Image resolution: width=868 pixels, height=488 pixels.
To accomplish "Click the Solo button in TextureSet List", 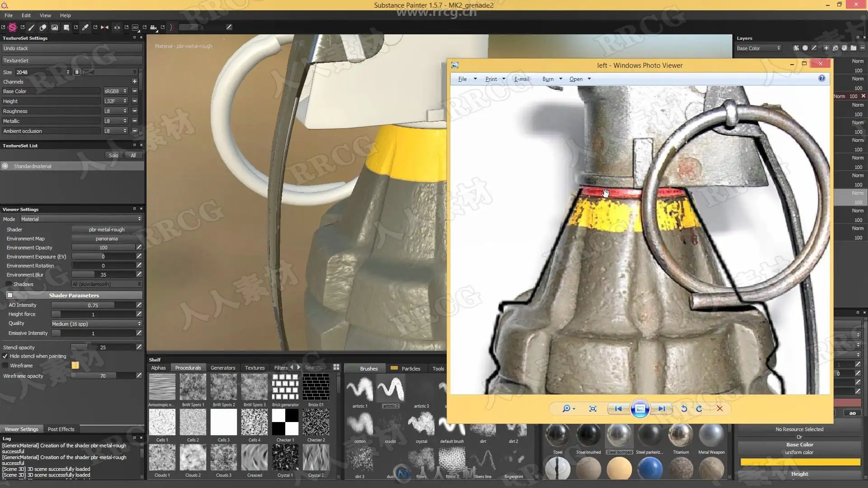I will coord(113,155).
